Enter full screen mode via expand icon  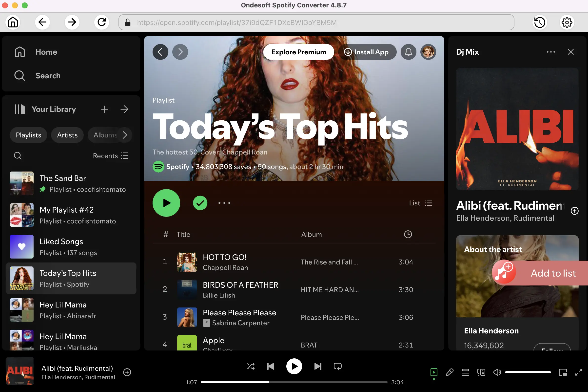[578, 372]
